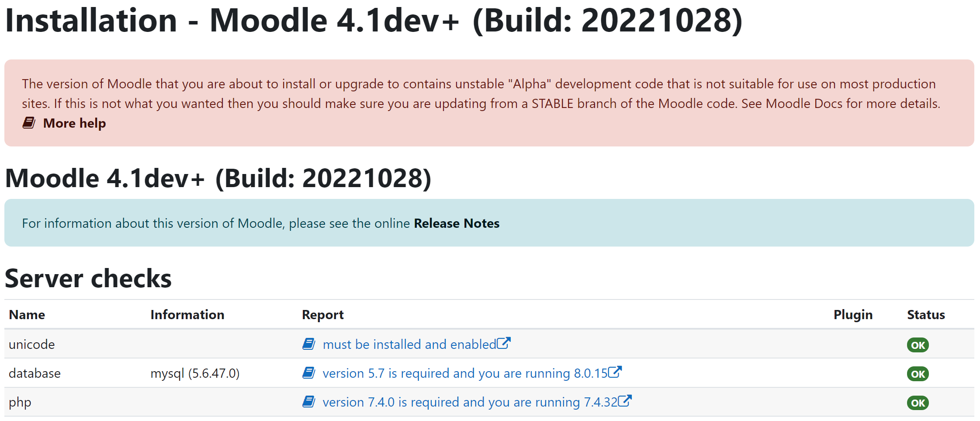Viewport: 980px width, 421px height.
Task: Click the book icon beside More help
Action: pos(29,123)
